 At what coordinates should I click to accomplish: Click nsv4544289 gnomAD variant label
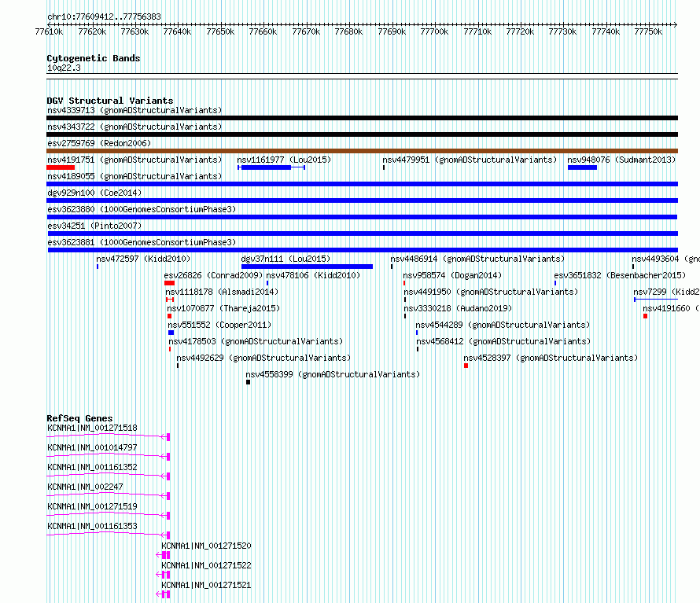[x=503, y=325]
